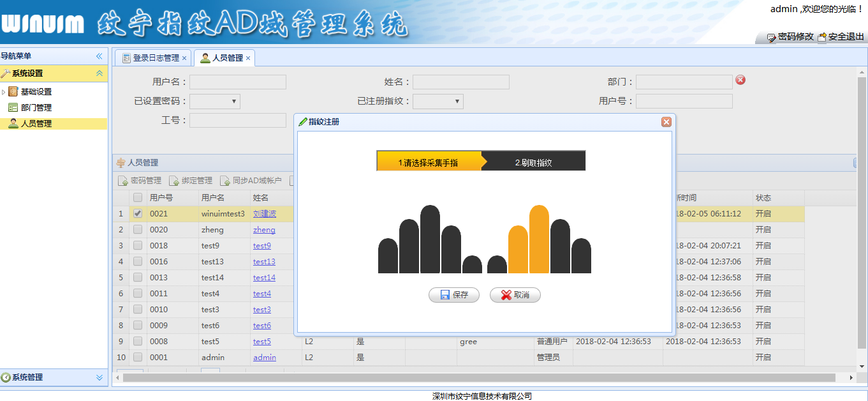This screenshot has width=868, height=401.
Task: Check the row 0018 test9 checkbox
Action: click(x=138, y=246)
